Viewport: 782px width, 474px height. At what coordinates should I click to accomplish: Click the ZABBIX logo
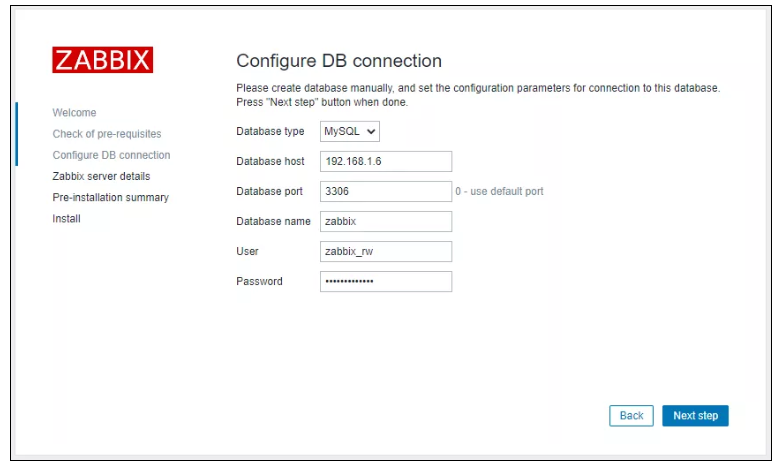tap(103, 60)
